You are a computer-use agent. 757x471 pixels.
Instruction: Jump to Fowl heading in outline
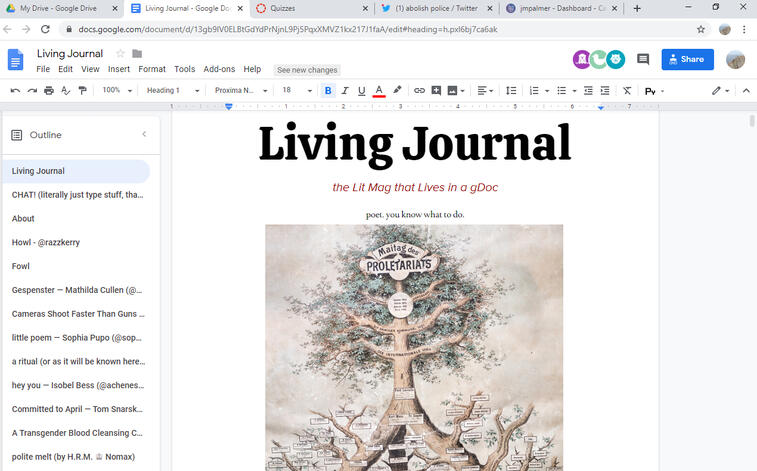point(21,266)
